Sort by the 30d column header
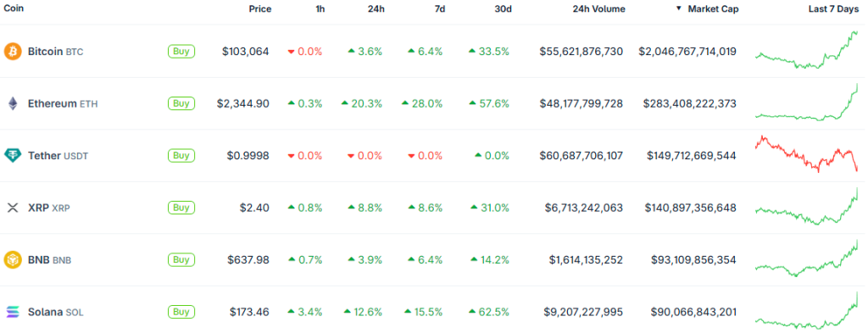Viewport: 868px width, 333px height. tap(503, 8)
